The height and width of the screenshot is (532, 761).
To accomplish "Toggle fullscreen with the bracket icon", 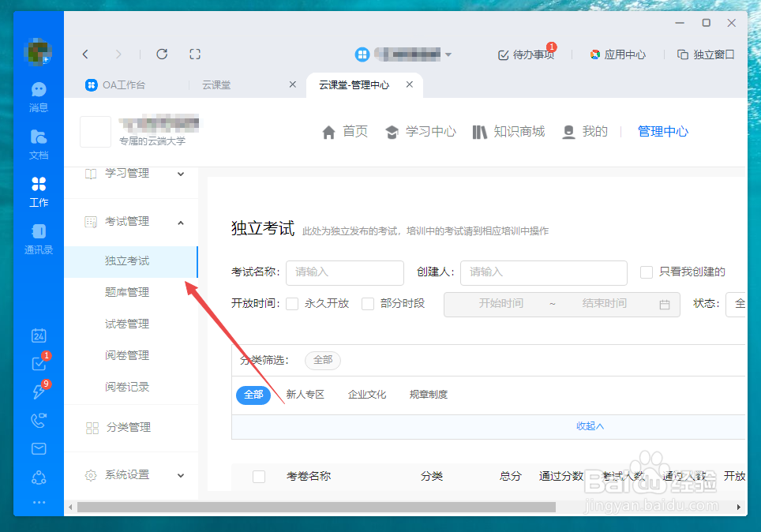I will pos(195,54).
